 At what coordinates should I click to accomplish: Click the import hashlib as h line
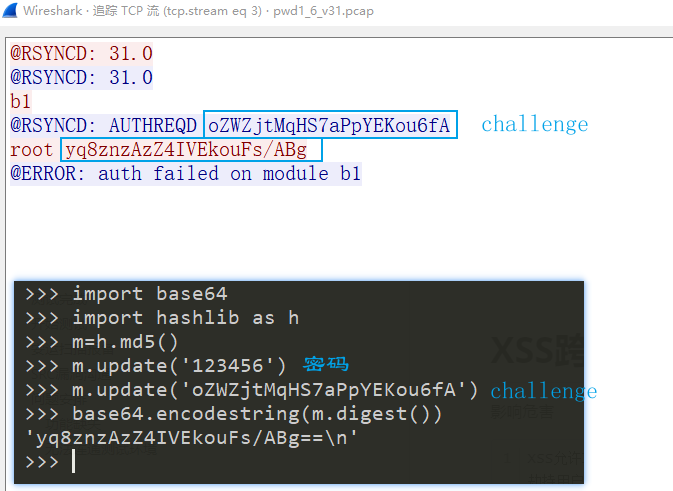pos(162,318)
